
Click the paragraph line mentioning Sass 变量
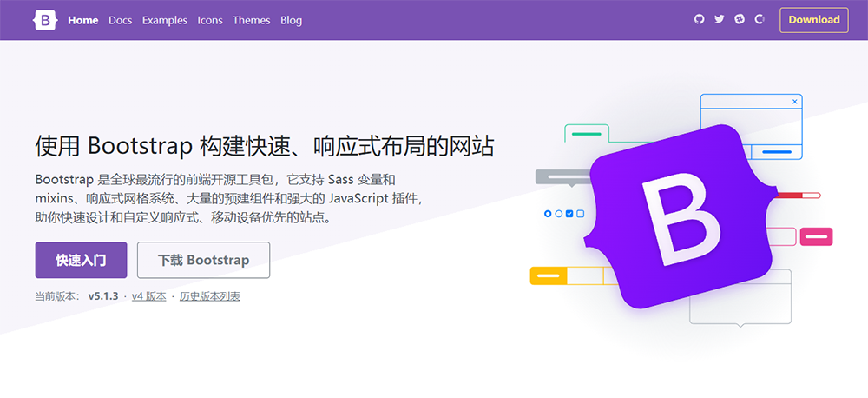click(215, 180)
